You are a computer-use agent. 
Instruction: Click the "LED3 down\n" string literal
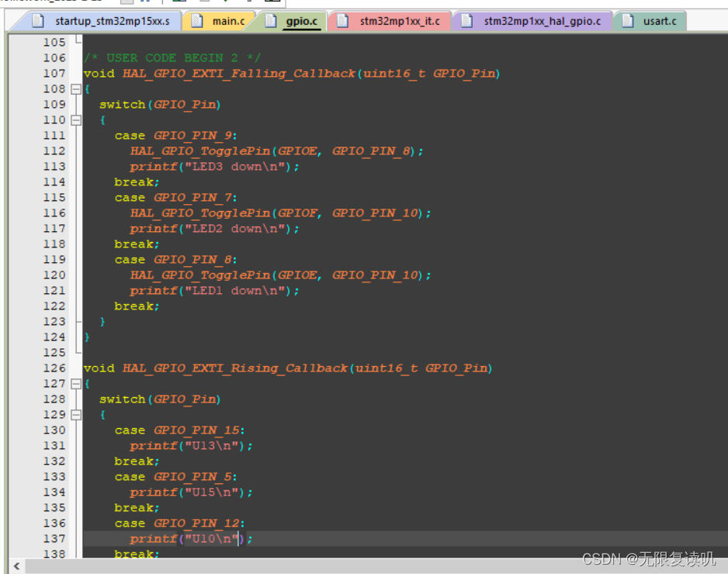tap(235, 167)
